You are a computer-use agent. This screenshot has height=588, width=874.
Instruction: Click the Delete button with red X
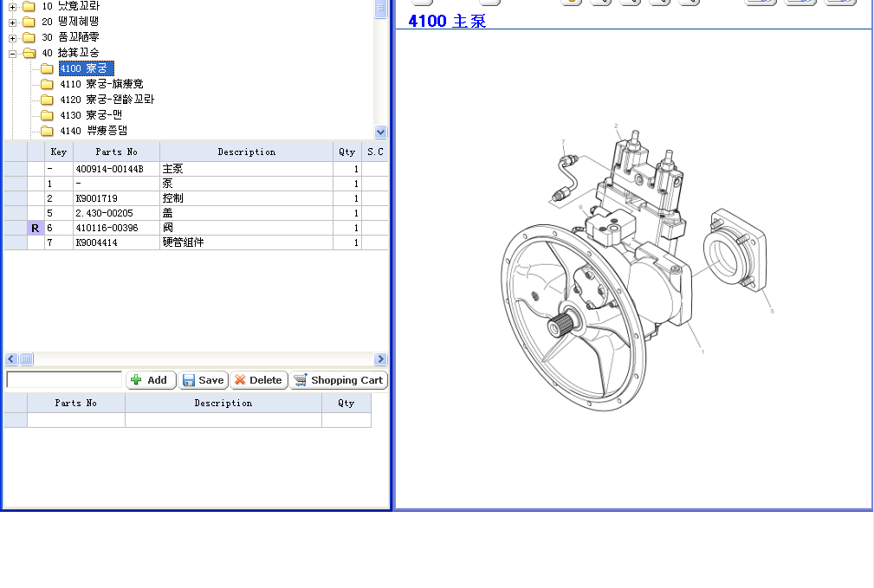click(258, 380)
